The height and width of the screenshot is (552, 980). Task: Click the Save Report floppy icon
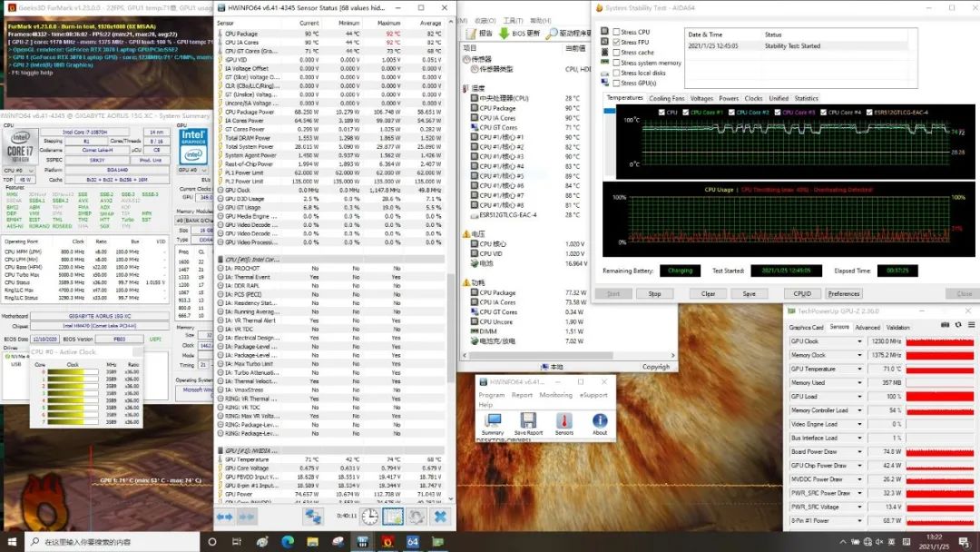coord(527,422)
